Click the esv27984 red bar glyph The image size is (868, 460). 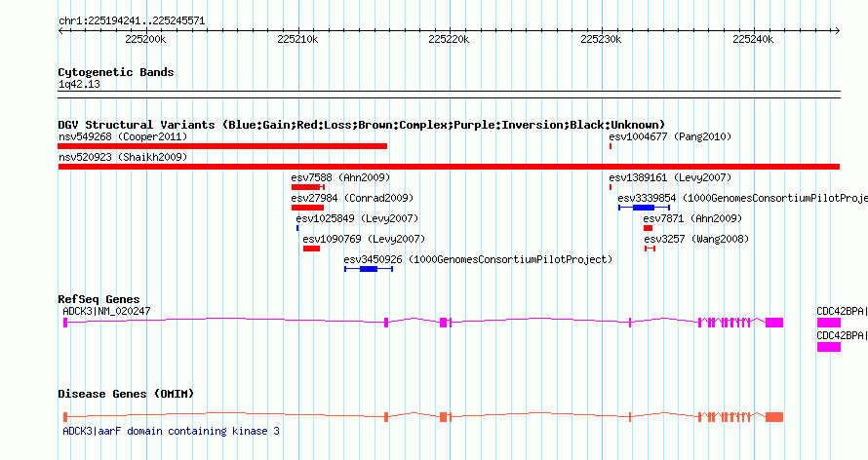(x=308, y=208)
